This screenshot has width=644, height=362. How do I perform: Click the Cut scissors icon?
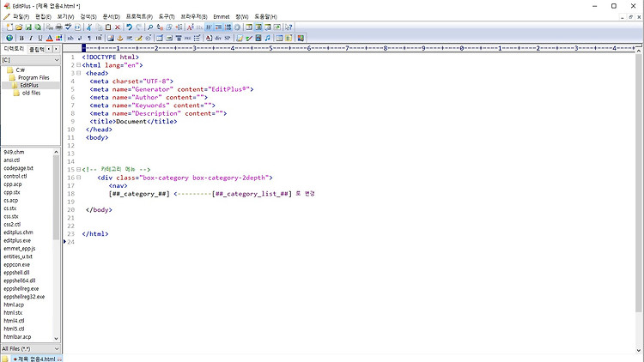click(89, 27)
